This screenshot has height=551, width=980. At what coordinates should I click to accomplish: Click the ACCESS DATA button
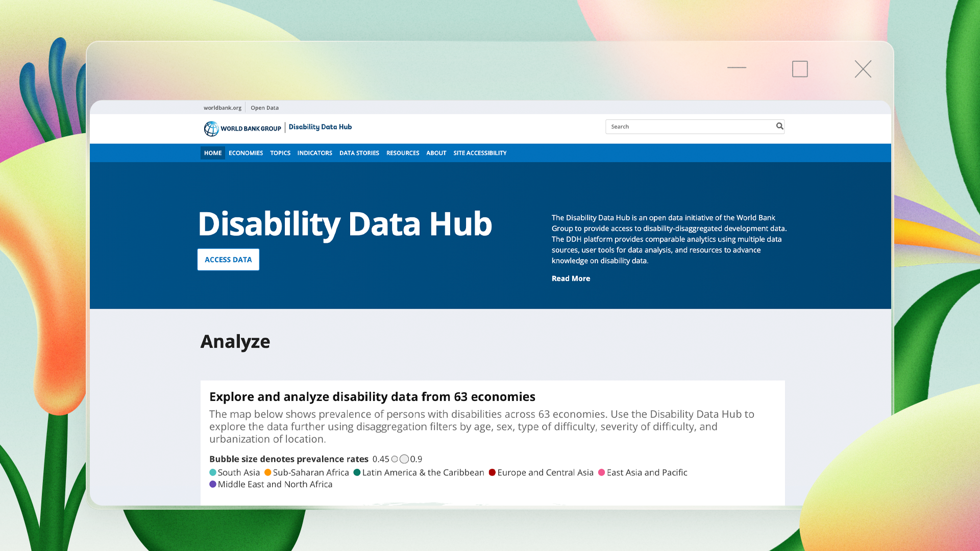(228, 259)
